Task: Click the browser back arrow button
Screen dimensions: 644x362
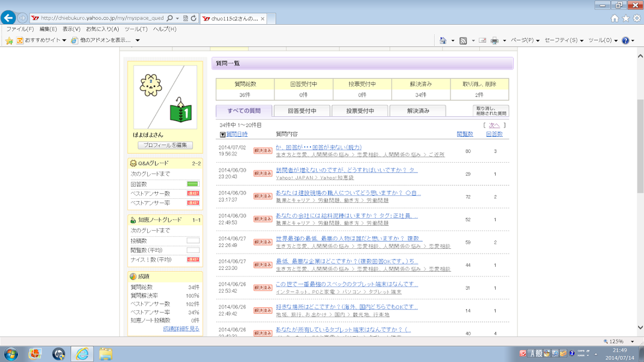Action: (8, 18)
